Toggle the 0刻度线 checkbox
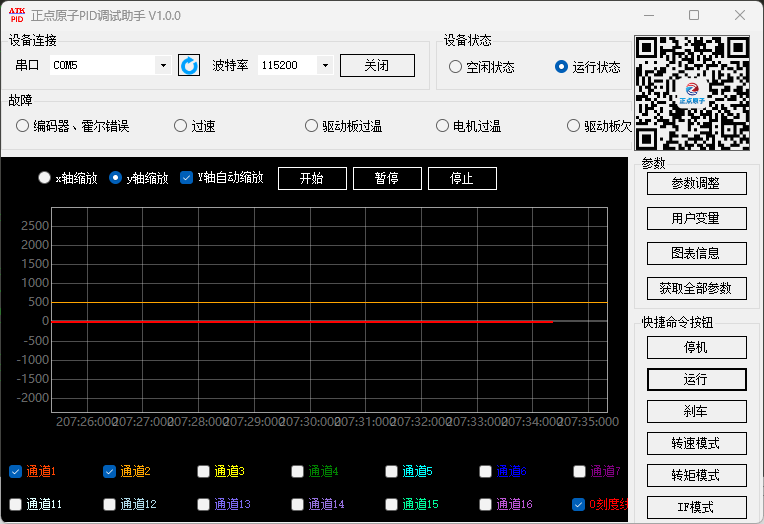This screenshot has width=764, height=524. [x=578, y=504]
